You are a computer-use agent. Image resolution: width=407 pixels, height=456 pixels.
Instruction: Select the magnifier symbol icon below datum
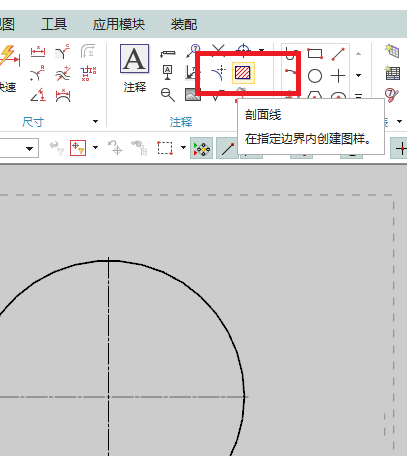pos(168,95)
